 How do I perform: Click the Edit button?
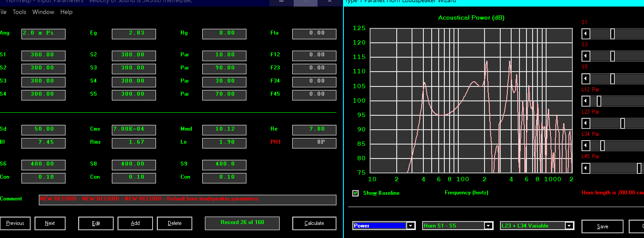pos(96,223)
